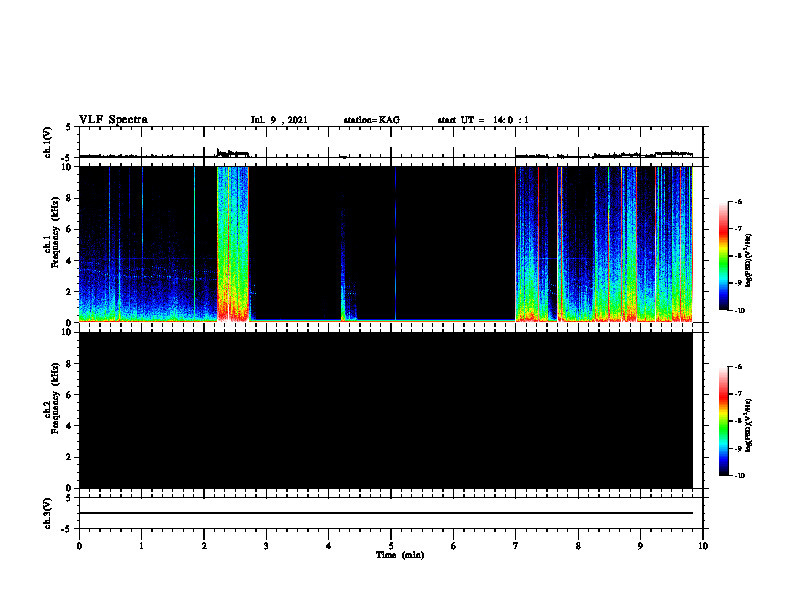Click time axis tick label '7'

pos(516,546)
